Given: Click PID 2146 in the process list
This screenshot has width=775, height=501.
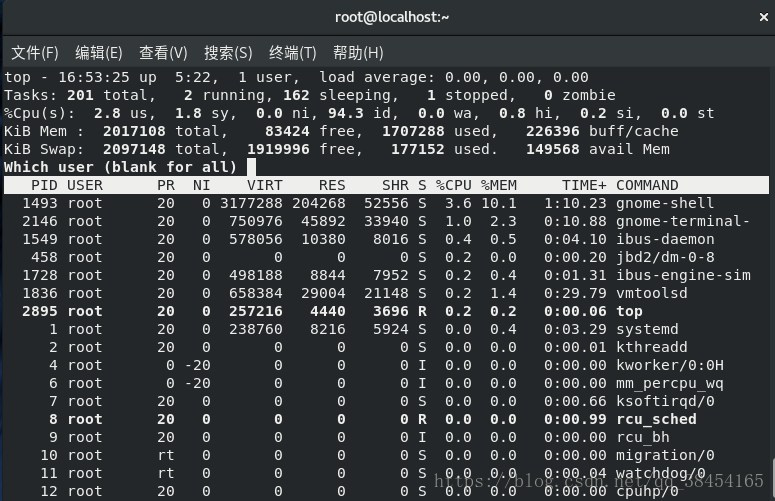Looking at the screenshot, I should point(40,221).
